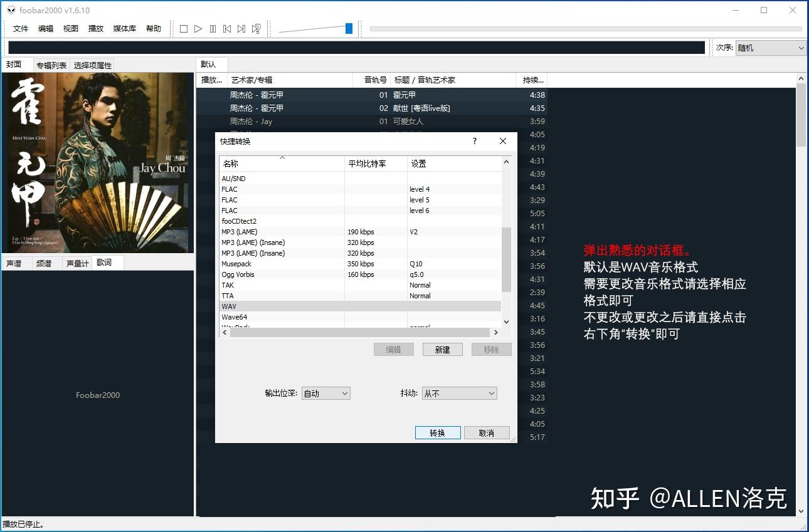Screen dimensions: 809x532
Task: Click the 编辑 button in dialog
Action: pos(393,350)
